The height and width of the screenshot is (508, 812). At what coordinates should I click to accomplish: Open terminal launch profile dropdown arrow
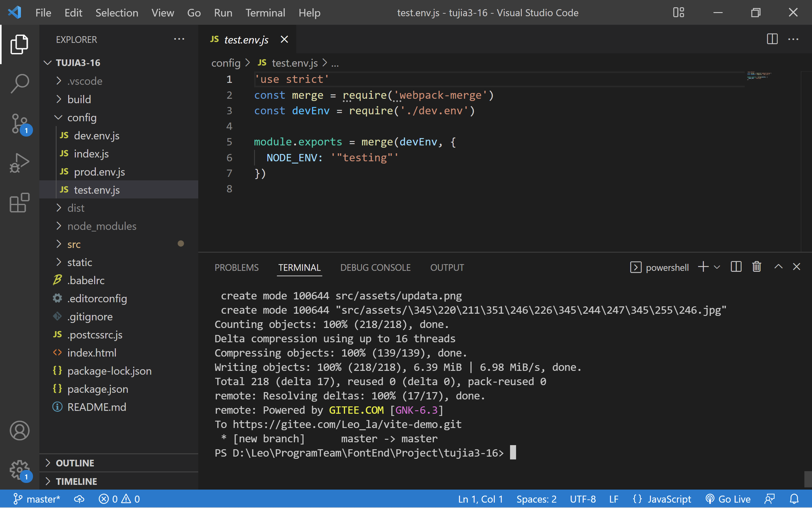717,267
